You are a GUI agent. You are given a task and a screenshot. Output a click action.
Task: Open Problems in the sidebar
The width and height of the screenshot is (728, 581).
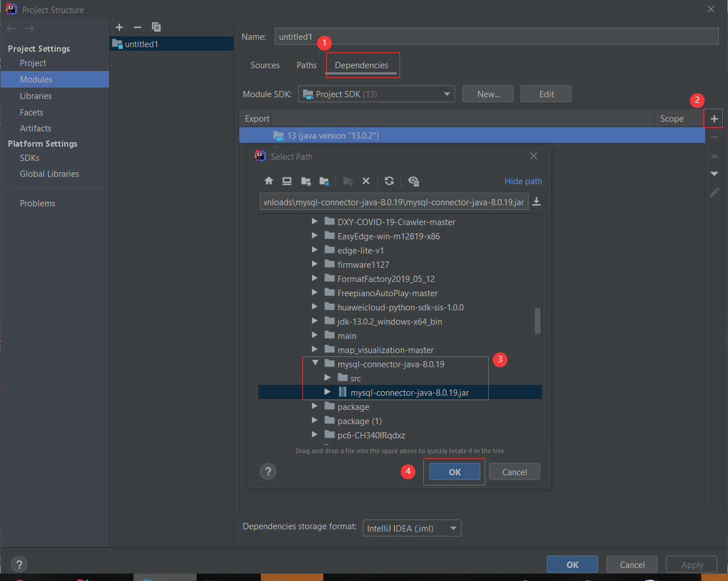pos(38,204)
